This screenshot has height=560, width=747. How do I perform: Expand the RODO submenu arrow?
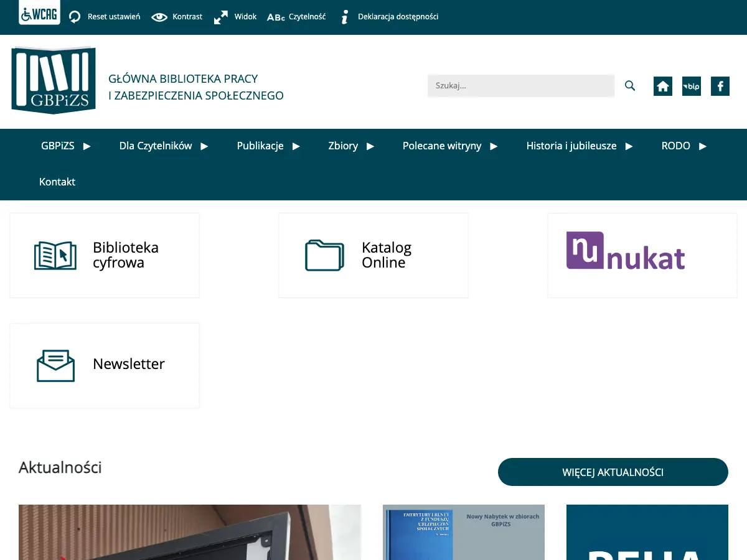click(x=703, y=146)
